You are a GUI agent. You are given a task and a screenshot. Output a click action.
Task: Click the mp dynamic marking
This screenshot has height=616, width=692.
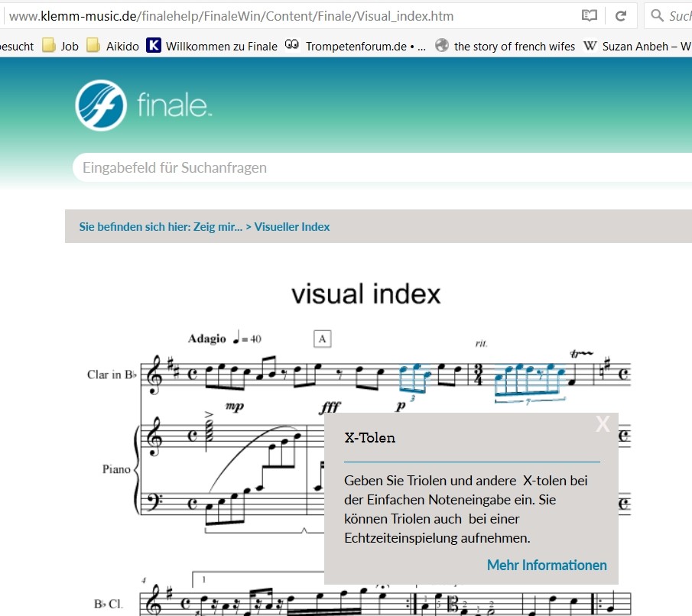pyautogui.click(x=234, y=406)
